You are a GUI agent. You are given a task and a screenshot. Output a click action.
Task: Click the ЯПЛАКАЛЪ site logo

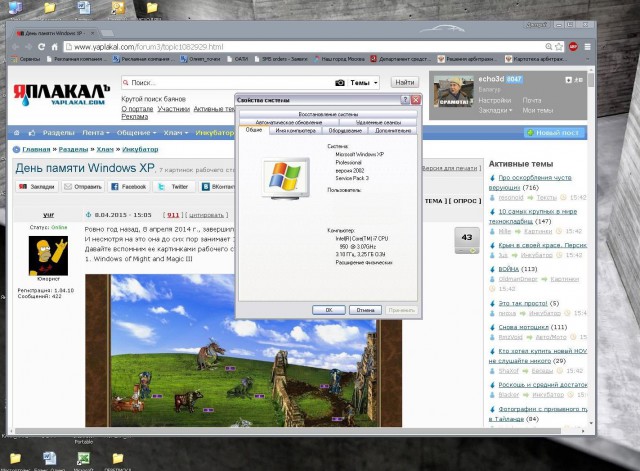point(62,95)
